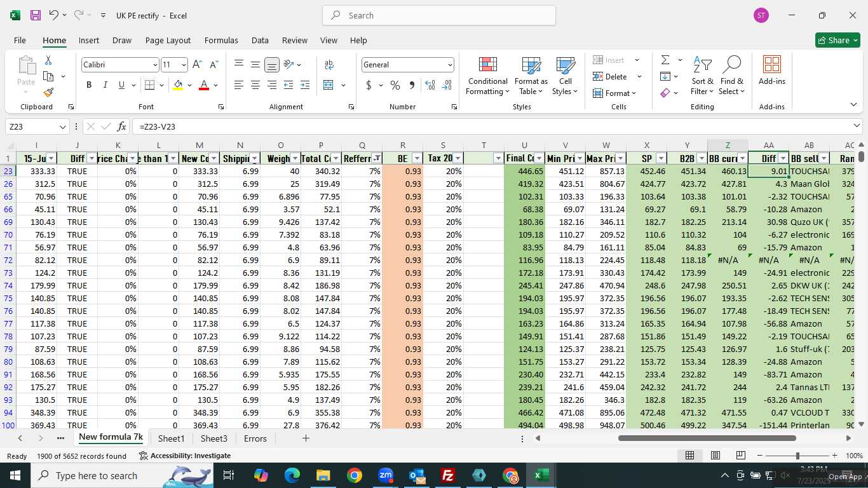
Task: Collapse the ribbon with chevron
Action: 853,105
